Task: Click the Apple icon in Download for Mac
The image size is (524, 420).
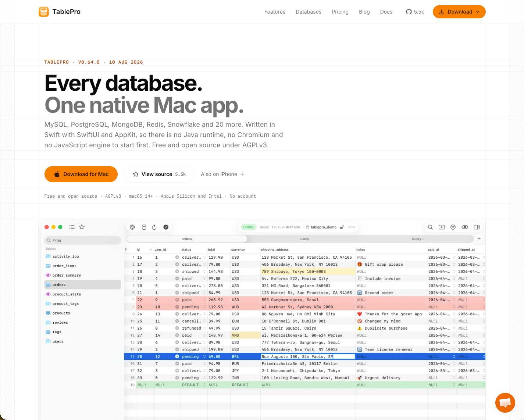Action: point(57,174)
